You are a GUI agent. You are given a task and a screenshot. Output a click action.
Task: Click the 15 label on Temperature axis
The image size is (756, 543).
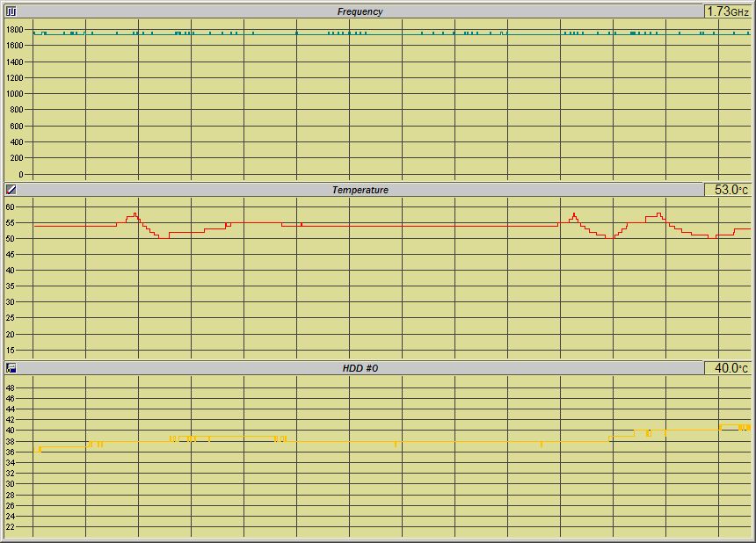pos(11,351)
